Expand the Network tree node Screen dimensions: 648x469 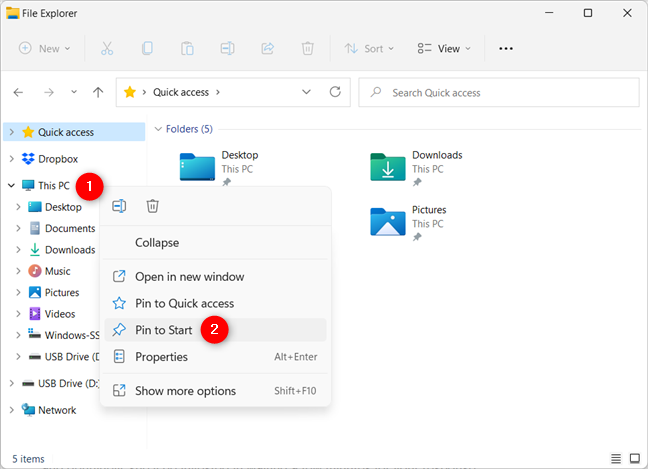12,410
